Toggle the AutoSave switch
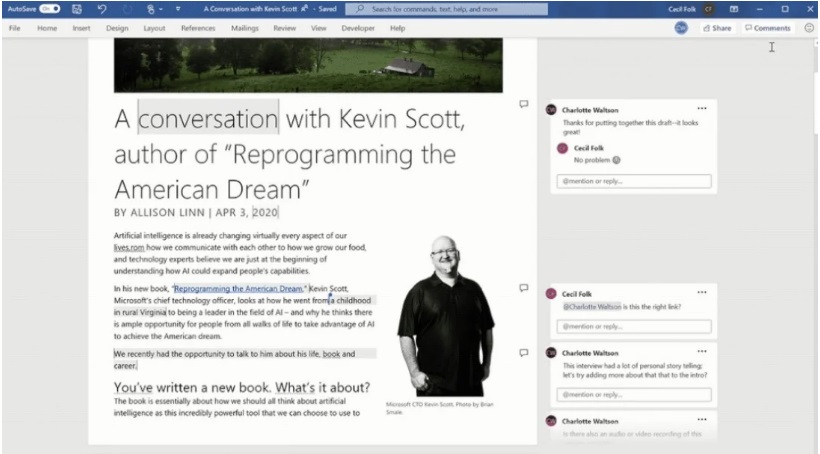 49,9
